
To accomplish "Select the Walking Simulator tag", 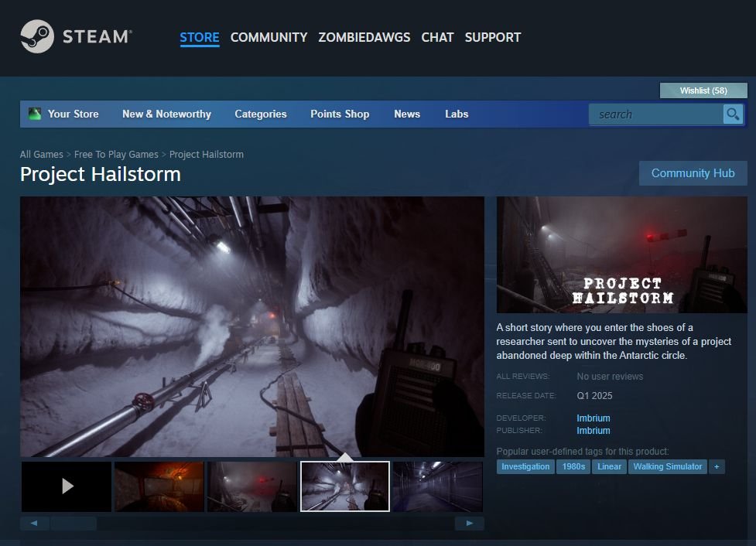I will (667, 466).
